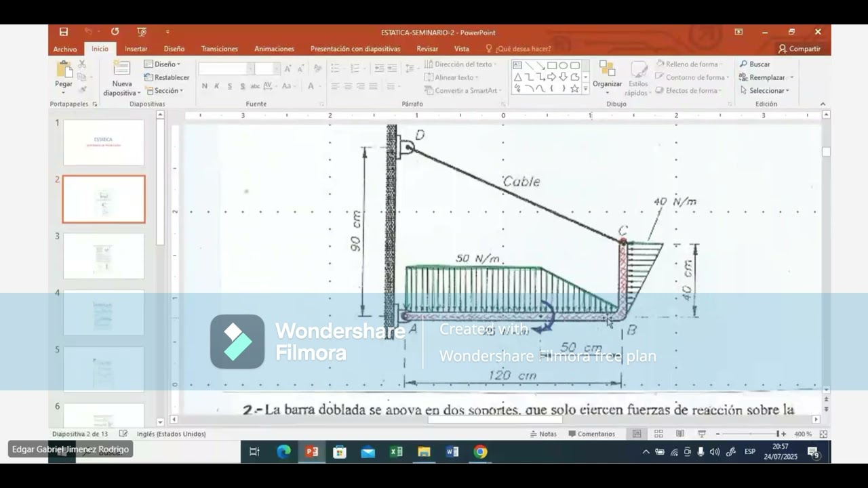Select slide 1 thumbnail
Image resolution: width=868 pixels, height=488 pixels.
(x=104, y=142)
